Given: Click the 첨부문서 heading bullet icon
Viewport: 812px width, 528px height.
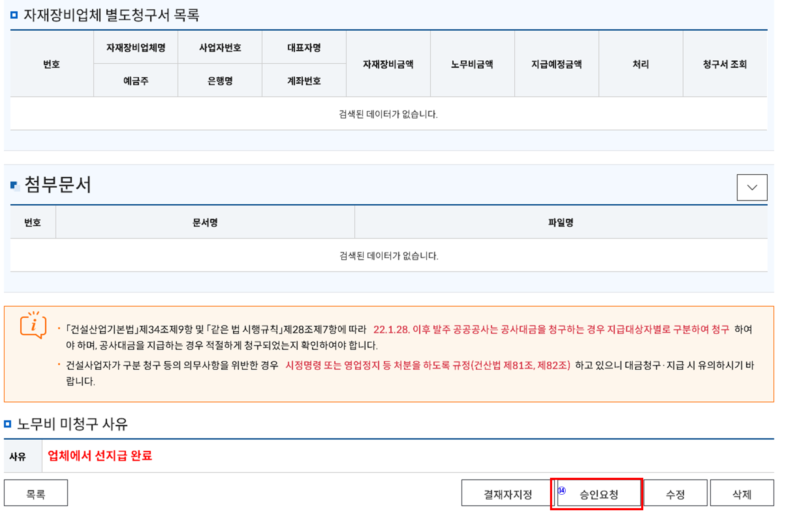Looking at the screenshot, I should click(14, 185).
